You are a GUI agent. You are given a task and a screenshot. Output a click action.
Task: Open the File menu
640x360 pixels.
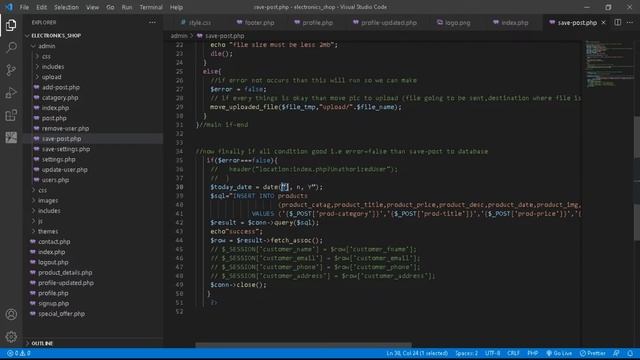24,7
